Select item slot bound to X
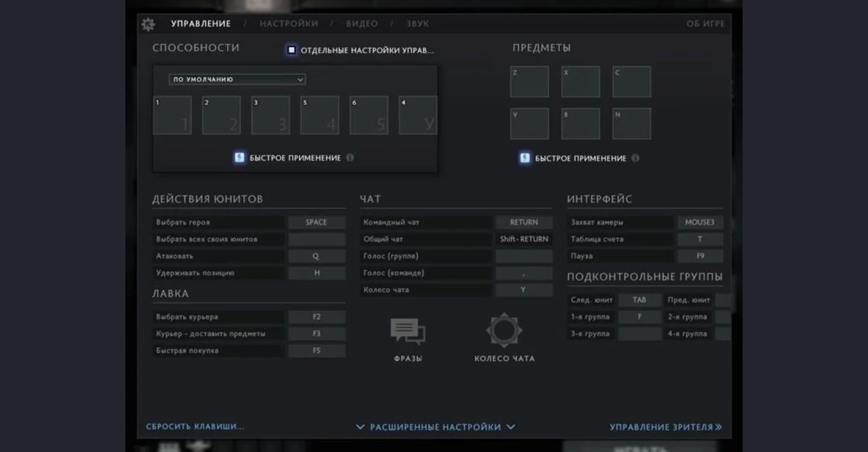Image resolution: width=868 pixels, height=452 pixels. pos(580,82)
